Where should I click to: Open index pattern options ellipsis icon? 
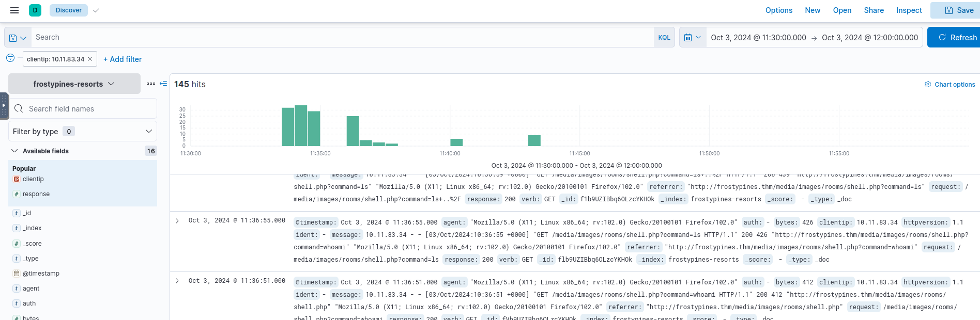tap(150, 84)
